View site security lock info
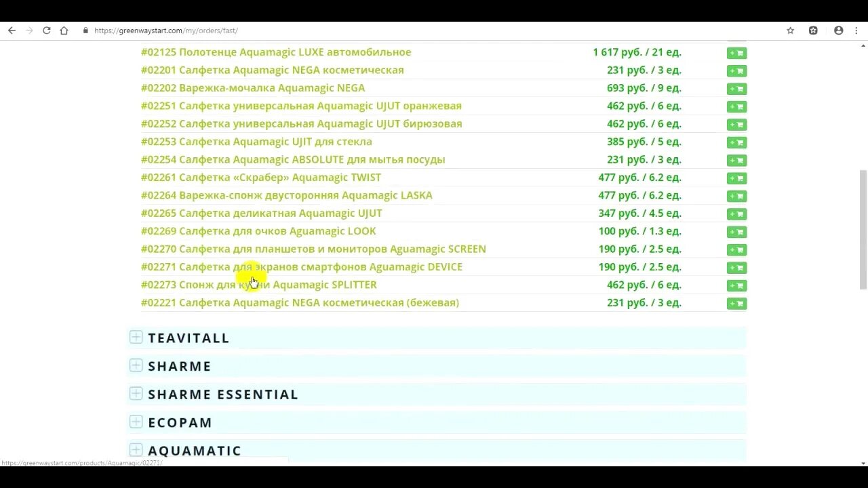Image resolution: width=868 pixels, height=488 pixels. tap(85, 30)
